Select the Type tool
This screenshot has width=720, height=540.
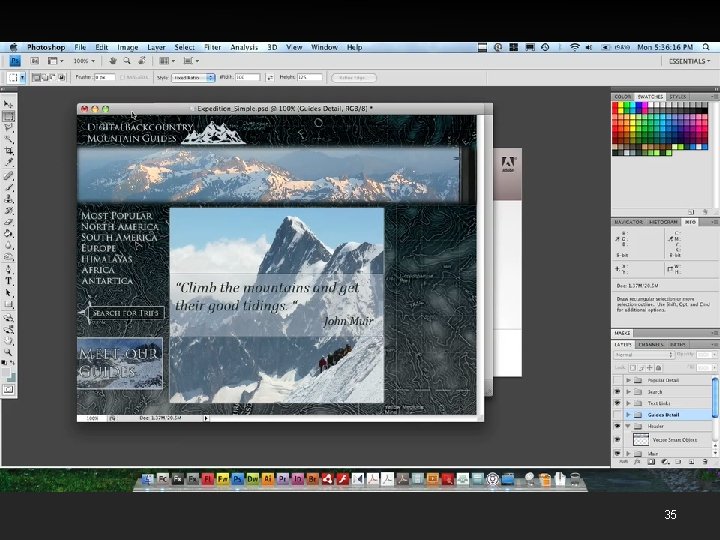[8, 281]
